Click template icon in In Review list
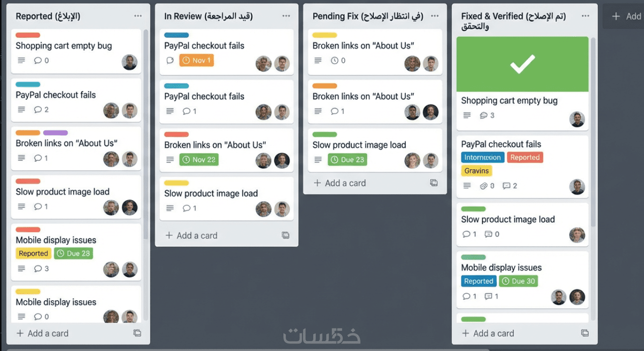This screenshot has height=351, width=644. point(285,235)
